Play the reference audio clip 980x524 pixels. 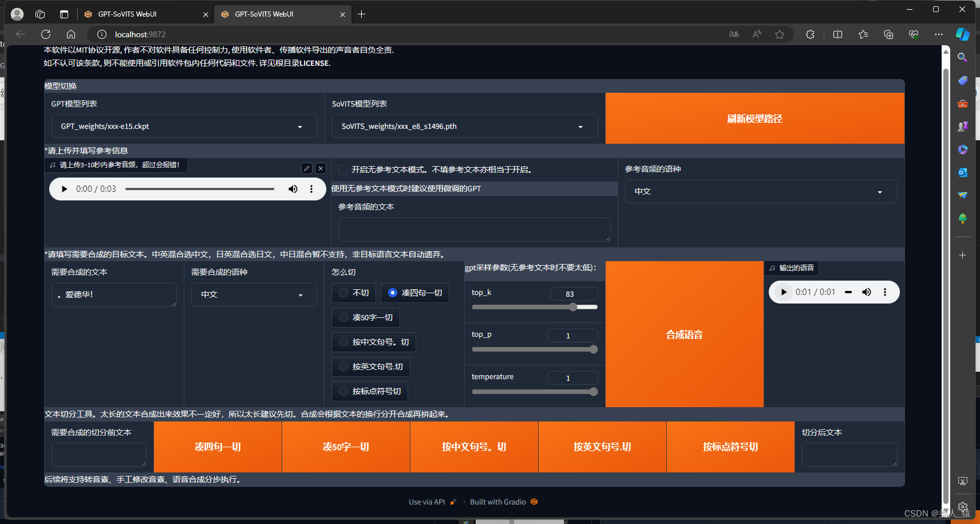click(x=65, y=189)
